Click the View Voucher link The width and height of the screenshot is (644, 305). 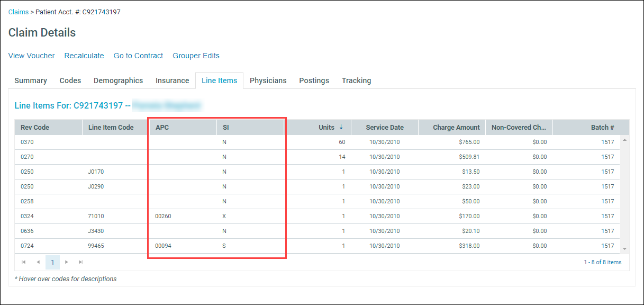point(31,56)
